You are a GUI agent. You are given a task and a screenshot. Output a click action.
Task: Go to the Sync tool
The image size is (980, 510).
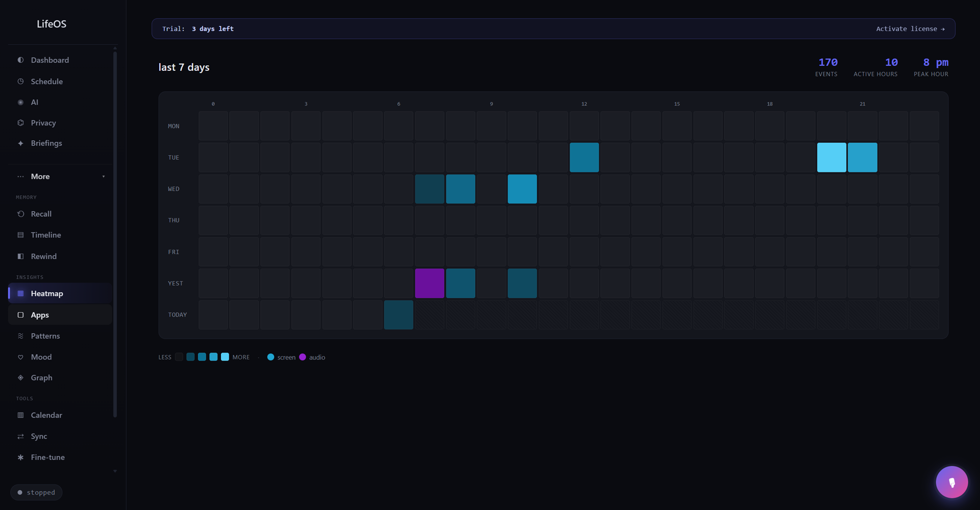point(60,437)
